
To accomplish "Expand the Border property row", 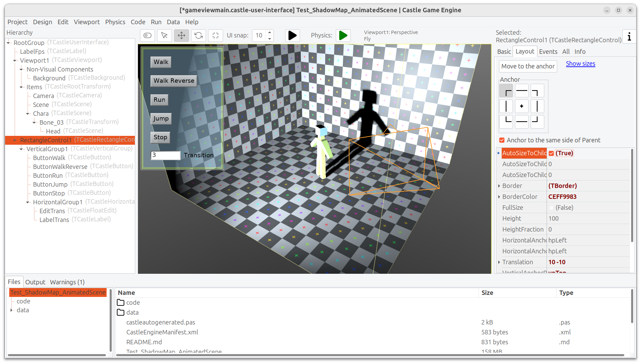I will pyautogui.click(x=499, y=186).
